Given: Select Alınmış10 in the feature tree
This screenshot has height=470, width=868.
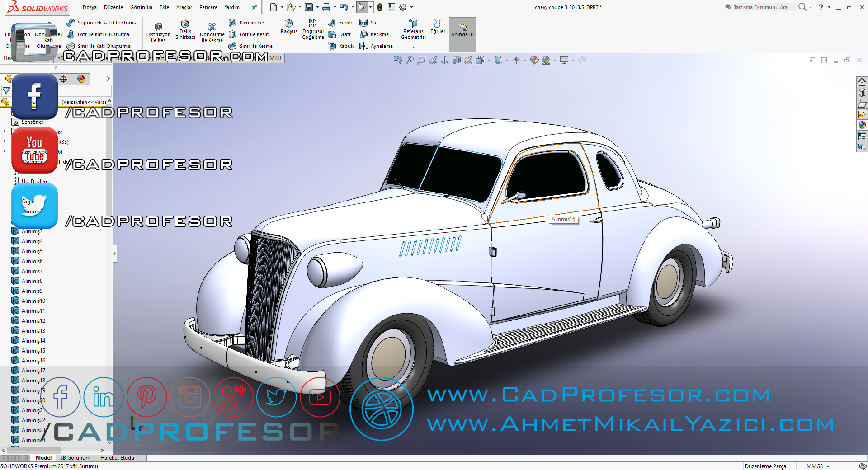Looking at the screenshot, I should click(28, 301).
